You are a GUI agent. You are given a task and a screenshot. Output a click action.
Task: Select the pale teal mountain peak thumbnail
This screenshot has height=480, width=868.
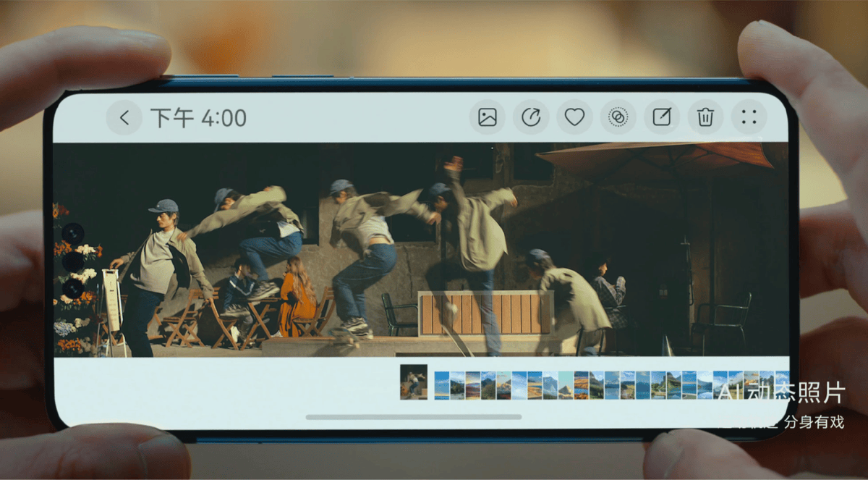tap(566, 385)
